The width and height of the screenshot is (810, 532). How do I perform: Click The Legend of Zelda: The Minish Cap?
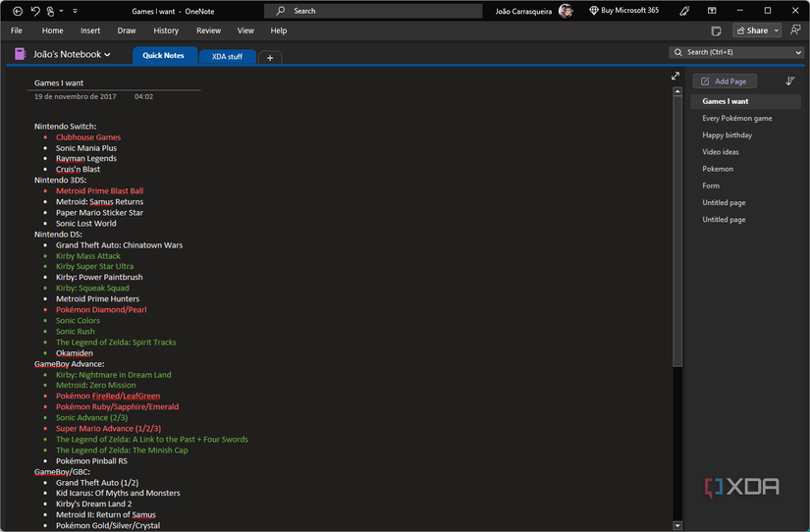pos(122,451)
